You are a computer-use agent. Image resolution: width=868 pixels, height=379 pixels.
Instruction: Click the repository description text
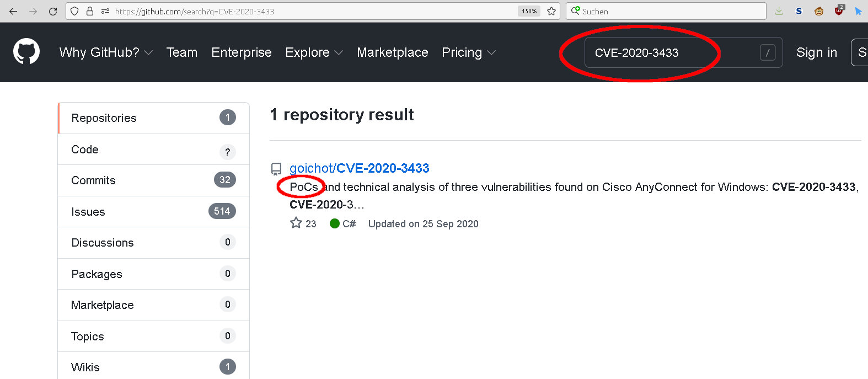[x=574, y=196]
